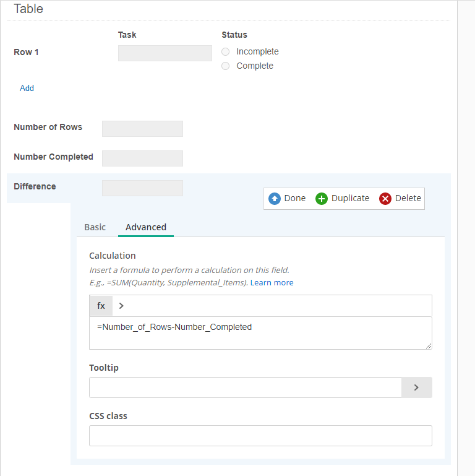Open the fx formula function button
Image resolution: width=475 pixels, height=476 pixels.
101,306
